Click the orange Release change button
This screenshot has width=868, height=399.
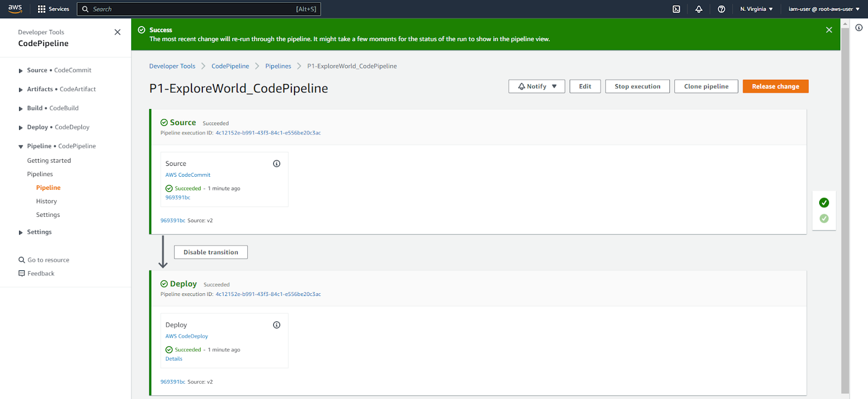(x=775, y=86)
